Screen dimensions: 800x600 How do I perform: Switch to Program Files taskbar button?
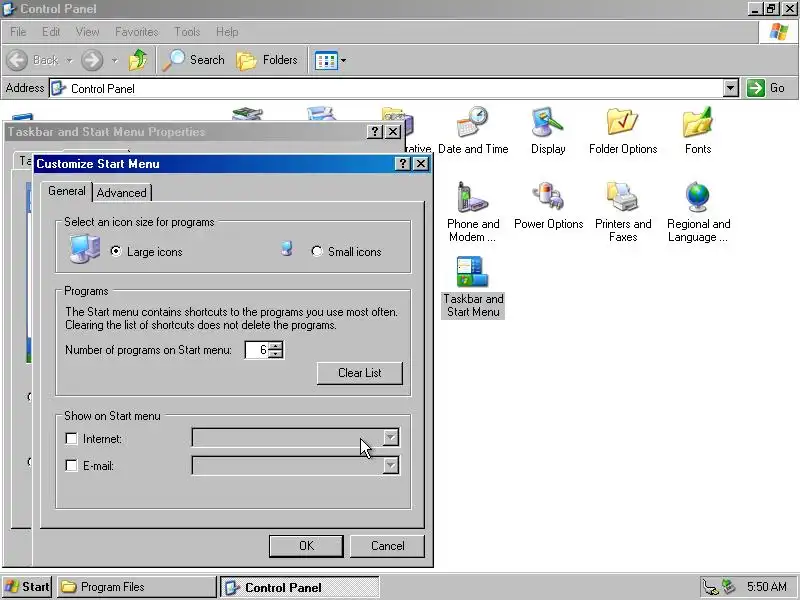coord(136,587)
